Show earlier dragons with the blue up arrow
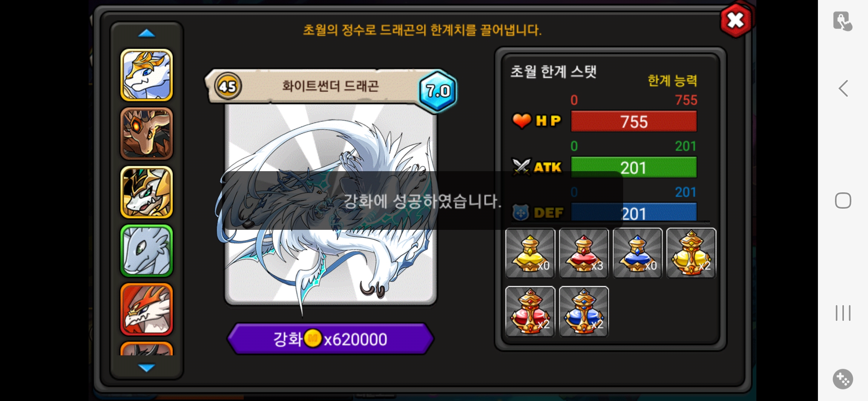This screenshot has height=401, width=868. 147,33
